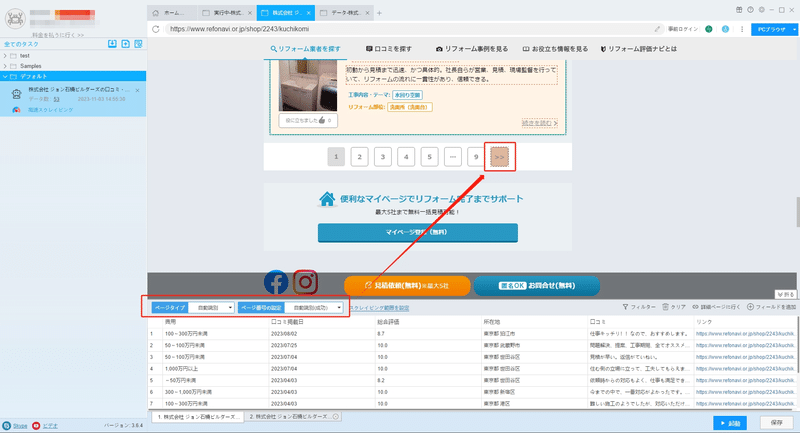
Task: Expand the test folder
Action: click(x=5, y=56)
